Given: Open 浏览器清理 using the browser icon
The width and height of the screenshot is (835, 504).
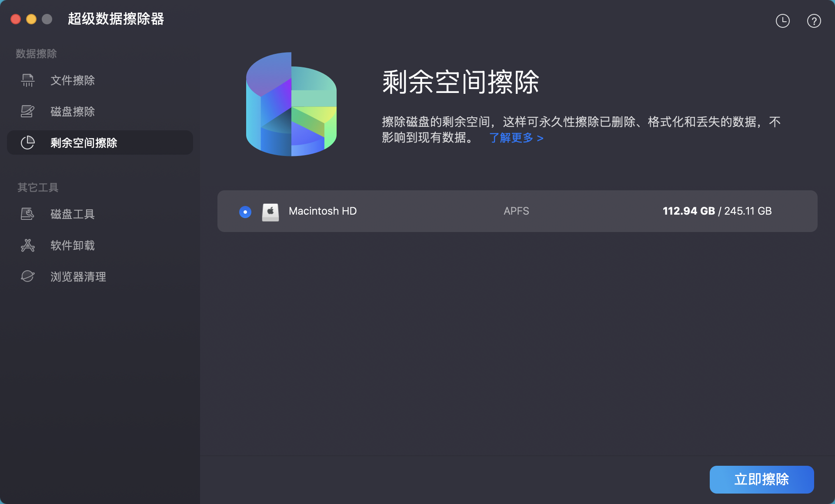Looking at the screenshot, I should 27,276.
